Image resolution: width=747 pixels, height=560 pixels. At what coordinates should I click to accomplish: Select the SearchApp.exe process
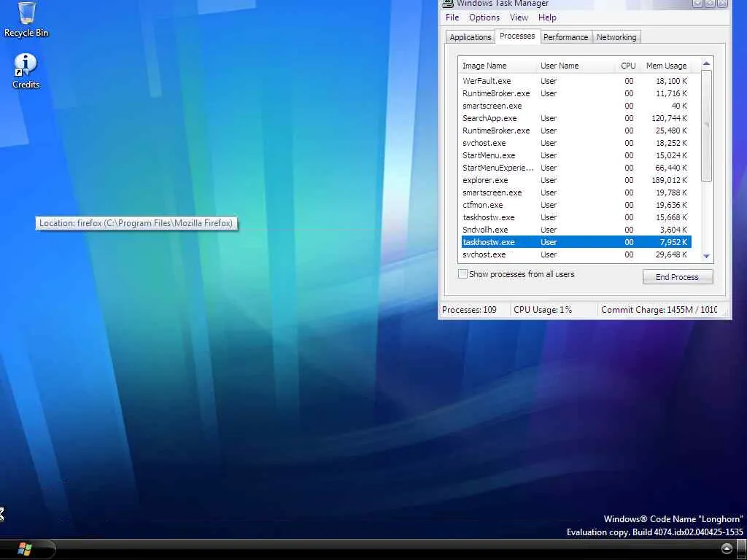point(576,118)
